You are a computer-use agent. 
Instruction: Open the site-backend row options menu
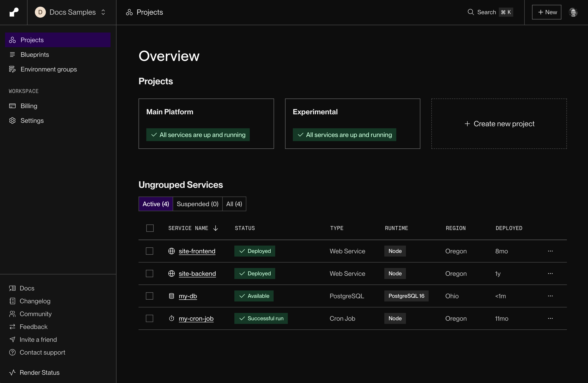tap(550, 274)
